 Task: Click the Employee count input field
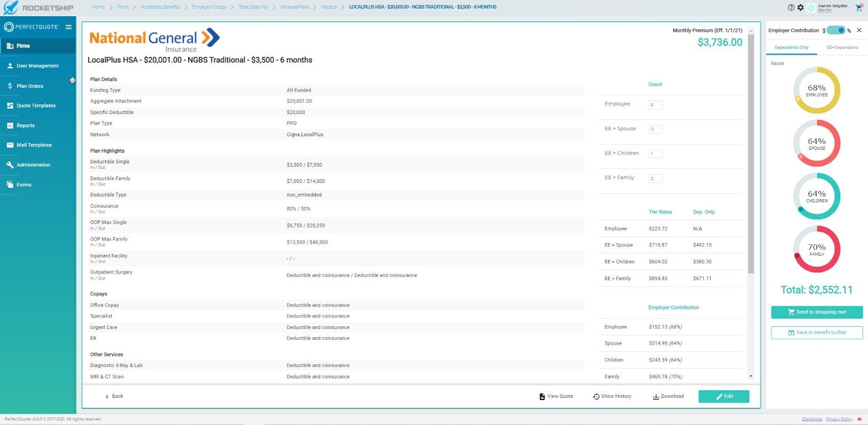point(655,105)
